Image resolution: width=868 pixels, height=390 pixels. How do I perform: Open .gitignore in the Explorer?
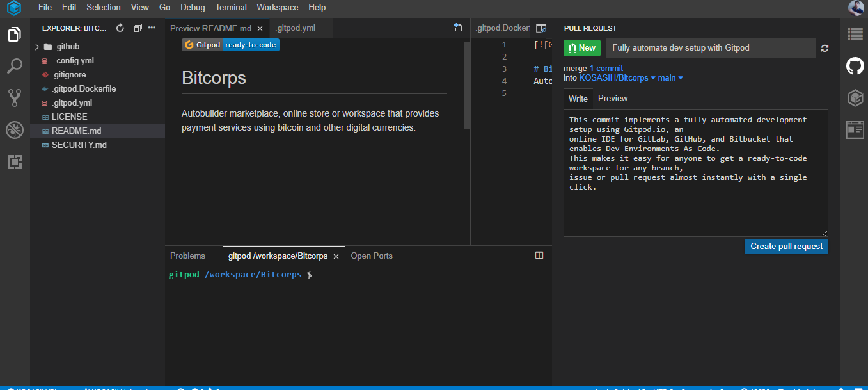point(97,75)
